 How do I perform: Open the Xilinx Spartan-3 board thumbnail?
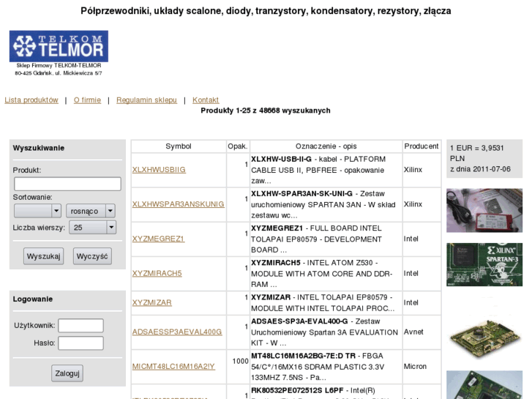484,264
